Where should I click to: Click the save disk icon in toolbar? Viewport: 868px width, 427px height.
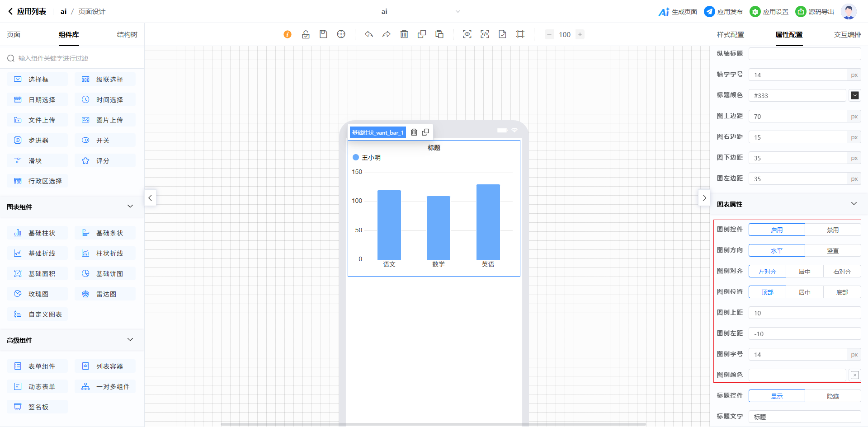point(323,34)
